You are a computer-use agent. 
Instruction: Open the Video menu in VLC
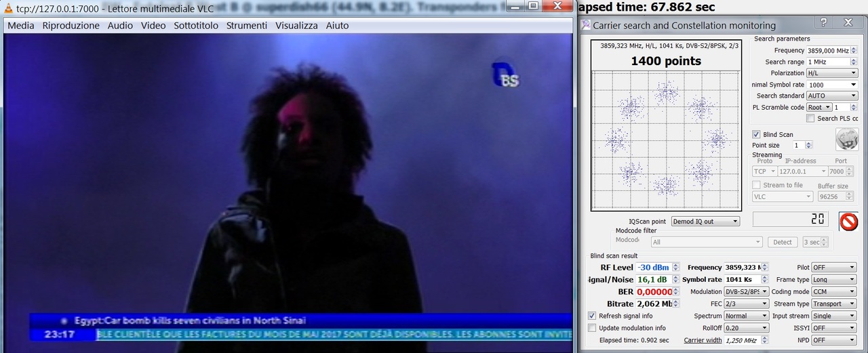153,26
